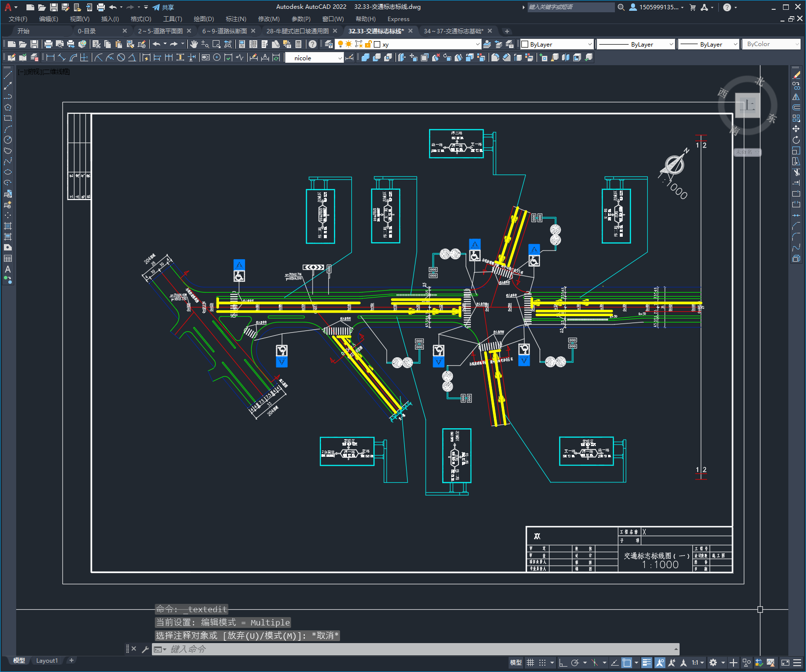Viewport: 806px width, 672px height.
Task: Select the Angular dimension tool
Action: tap(132, 57)
